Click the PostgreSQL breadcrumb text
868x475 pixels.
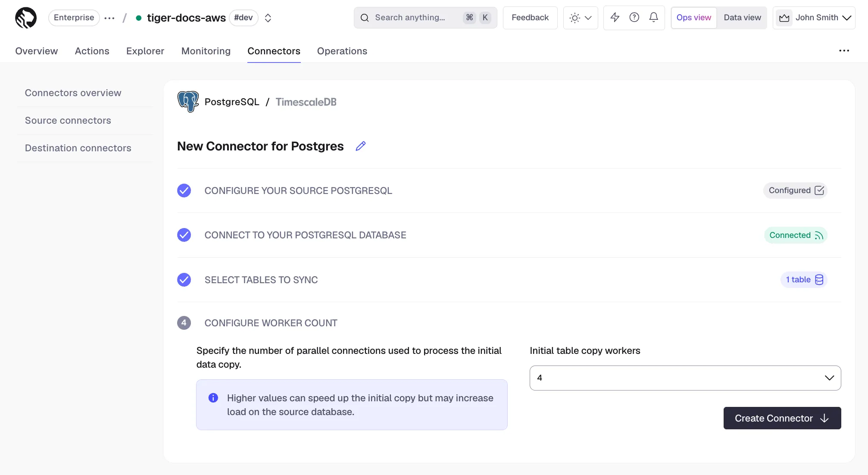pyautogui.click(x=232, y=102)
